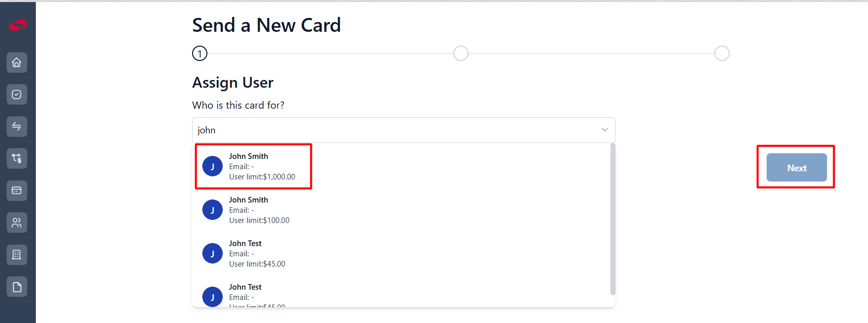Open the documents file sidebar icon
This screenshot has width=868, height=323.
click(17, 287)
